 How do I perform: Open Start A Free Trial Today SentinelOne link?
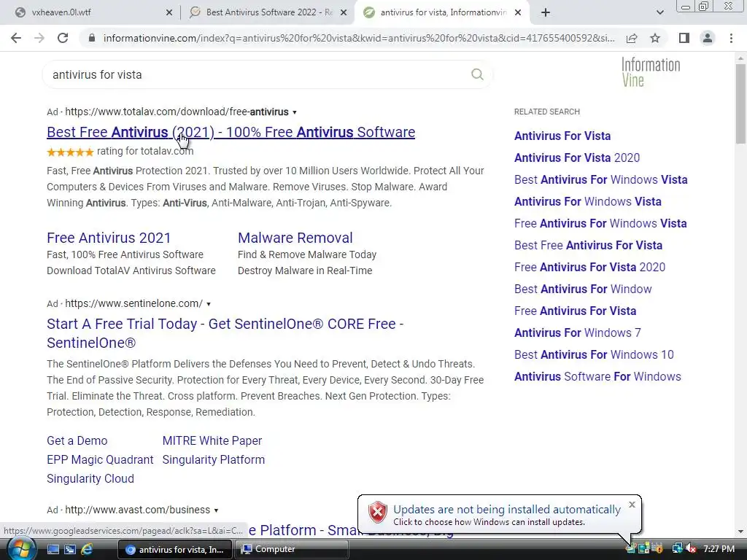(225, 332)
